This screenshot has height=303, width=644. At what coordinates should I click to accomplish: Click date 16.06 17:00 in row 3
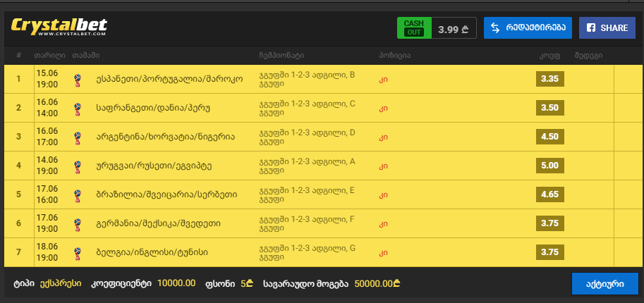tap(47, 137)
